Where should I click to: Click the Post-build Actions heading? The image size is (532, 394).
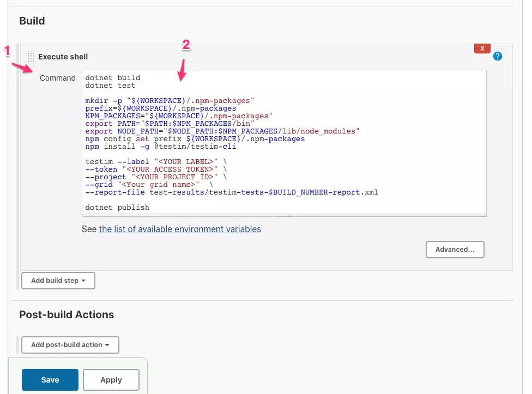coord(66,314)
